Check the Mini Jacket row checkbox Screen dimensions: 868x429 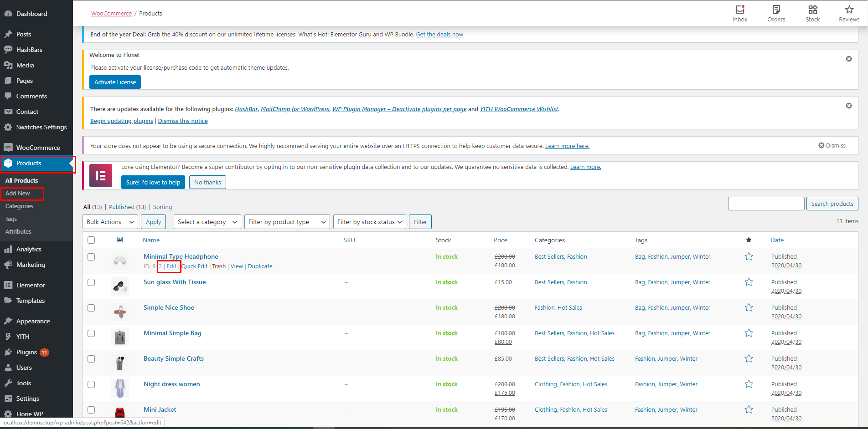[91, 410]
